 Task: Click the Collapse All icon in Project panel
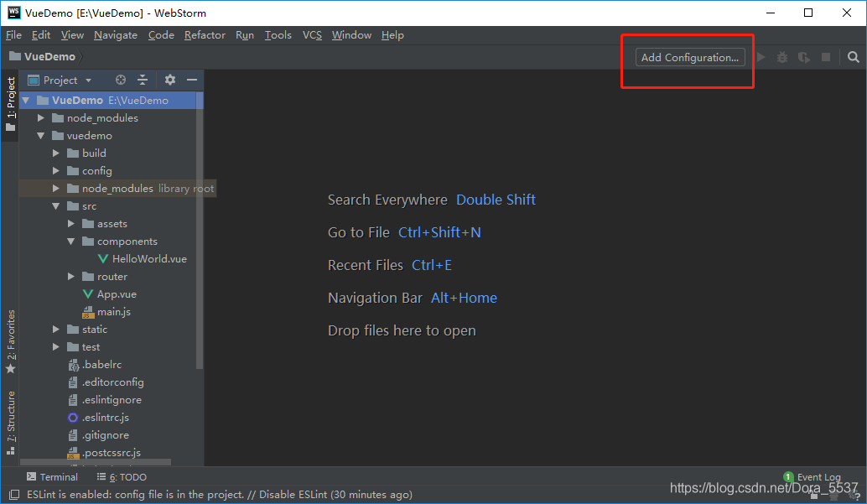[143, 81]
